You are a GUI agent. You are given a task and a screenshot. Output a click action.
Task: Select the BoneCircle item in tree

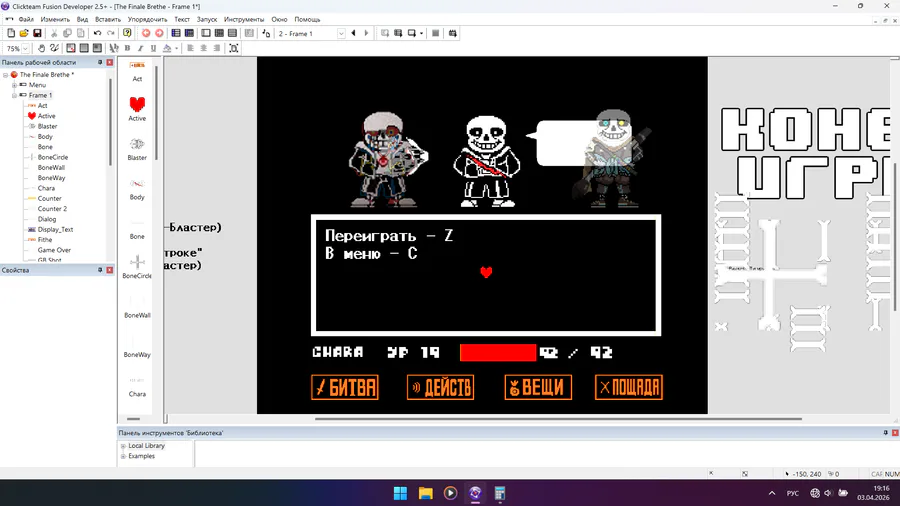[53, 157]
